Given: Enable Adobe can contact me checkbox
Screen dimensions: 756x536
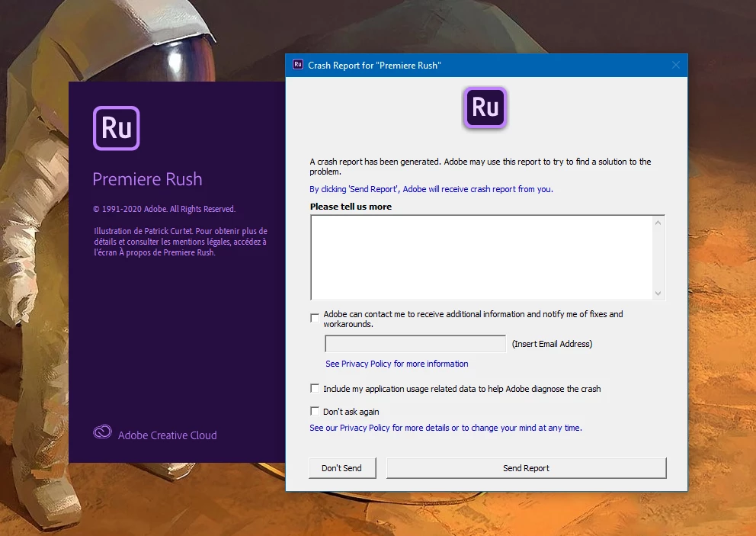Looking at the screenshot, I should pyautogui.click(x=315, y=318).
